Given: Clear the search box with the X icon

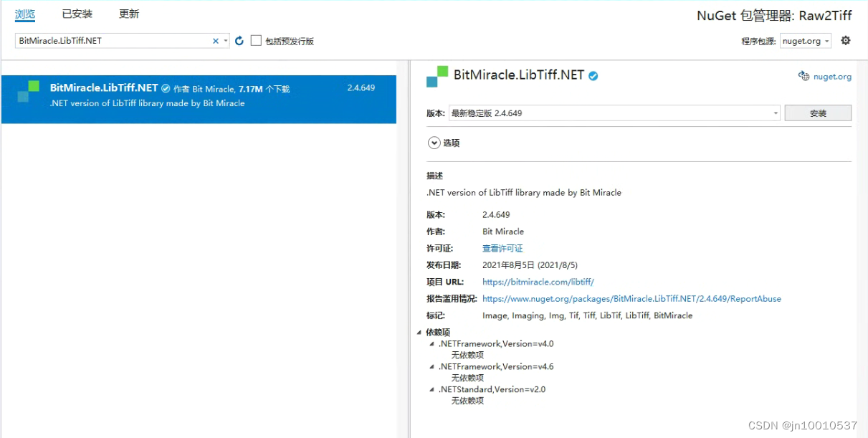Looking at the screenshot, I should click(215, 41).
